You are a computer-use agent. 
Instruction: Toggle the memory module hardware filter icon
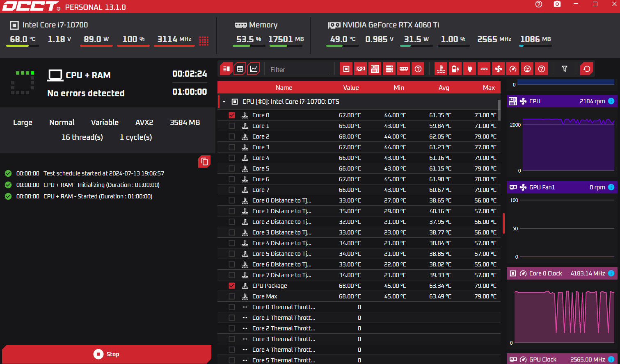(x=404, y=69)
